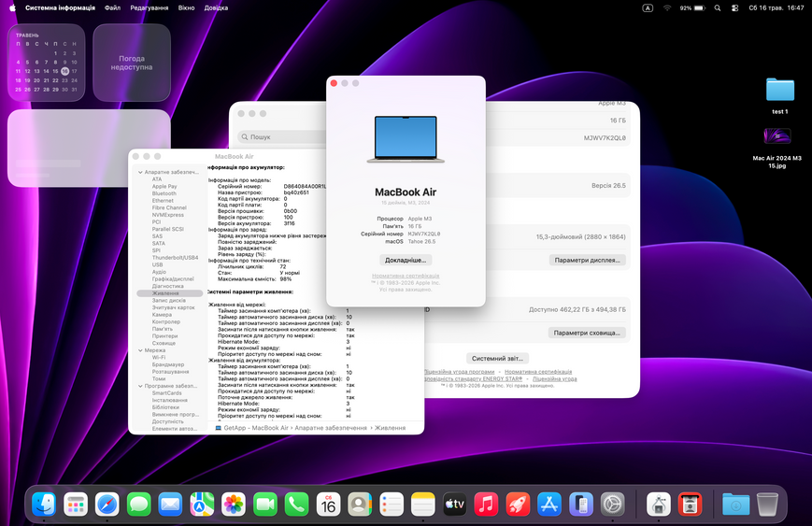The width and height of the screenshot is (812, 526).
Task: Show Wi-Fi status in the menu bar
Action: [x=667, y=7]
